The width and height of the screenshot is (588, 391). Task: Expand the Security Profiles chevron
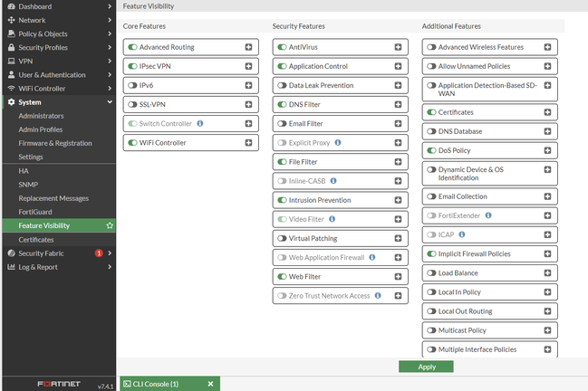coord(110,47)
